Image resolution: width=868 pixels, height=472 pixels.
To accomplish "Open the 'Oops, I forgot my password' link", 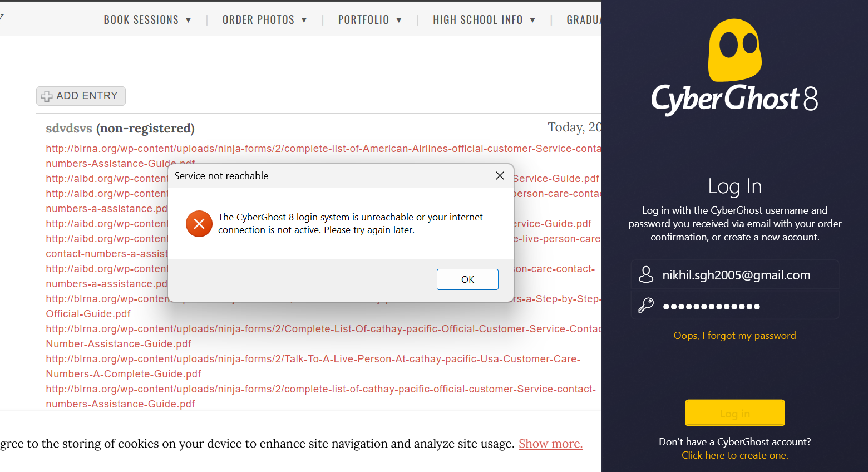I will pyautogui.click(x=734, y=336).
